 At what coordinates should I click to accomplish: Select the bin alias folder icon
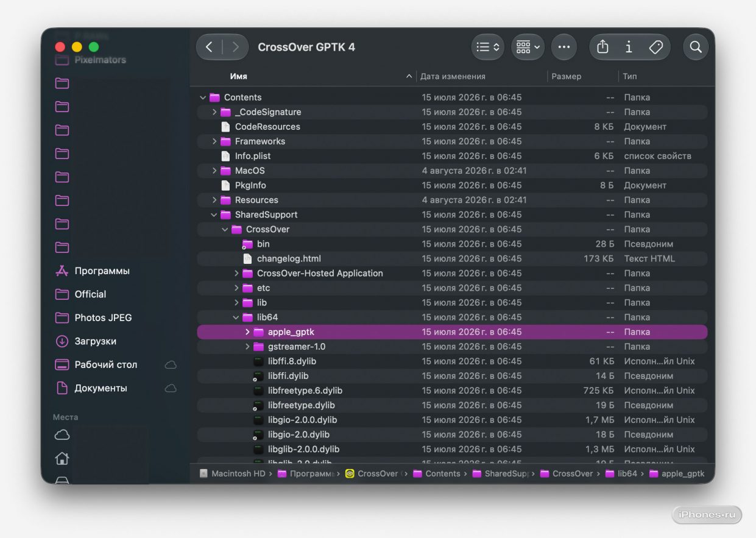(x=247, y=244)
